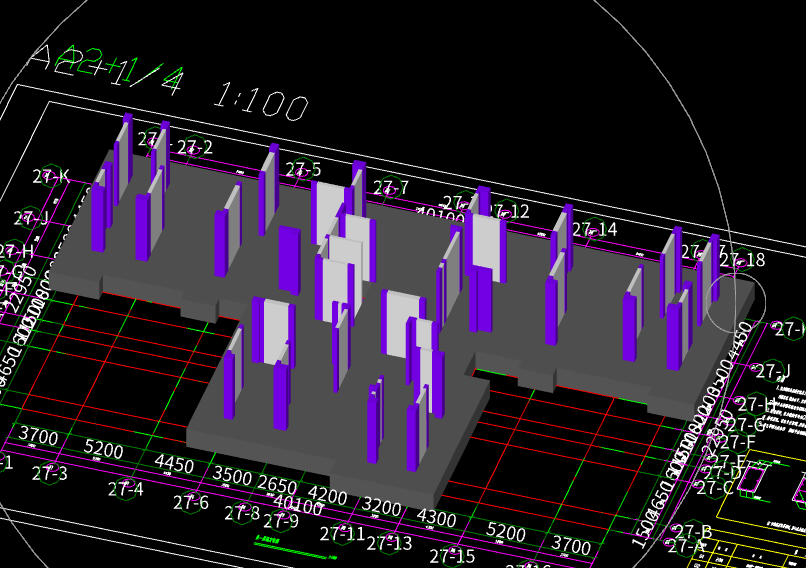The image size is (806, 568).
Task: Select the 27-9 axis bubble
Action: (x=281, y=521)
